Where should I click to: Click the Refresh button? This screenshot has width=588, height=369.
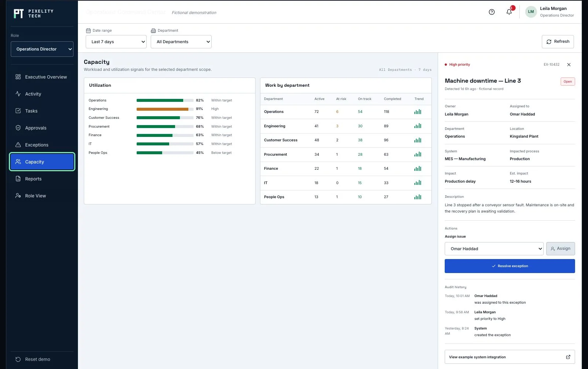558,42
